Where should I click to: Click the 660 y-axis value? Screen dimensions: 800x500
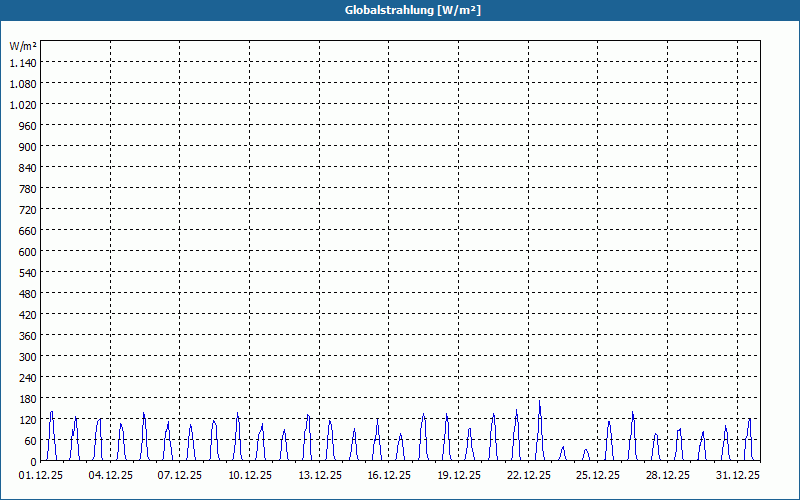click(x=28, y=231)
